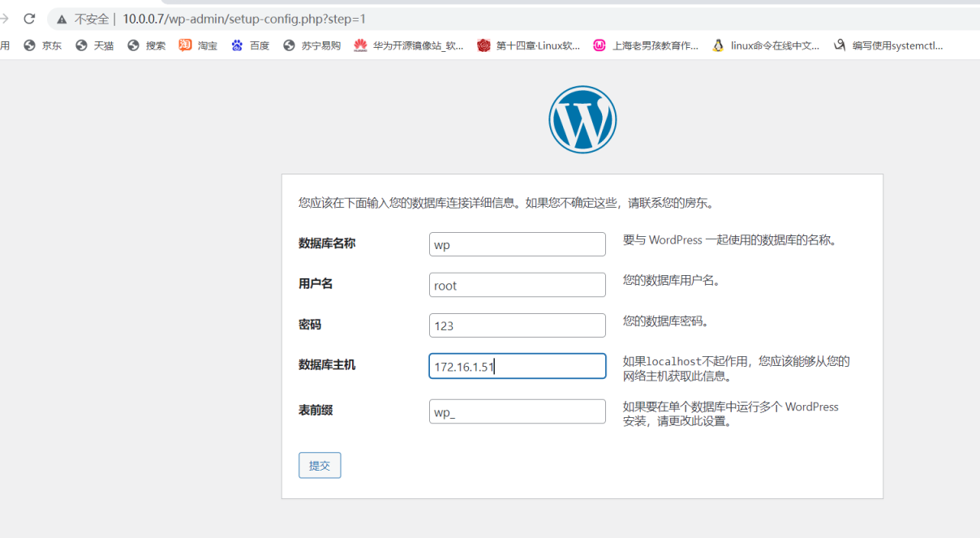The width and height of the screenshot is (980, 538).
Task: Open the 百度 bookmark
Action: (x=251, y=45)
